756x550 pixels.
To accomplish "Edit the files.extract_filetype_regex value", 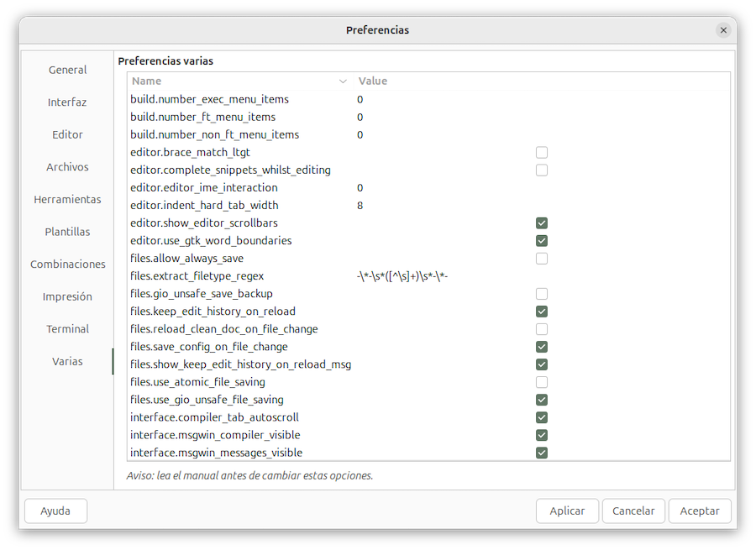I will (x=402, y=276).
